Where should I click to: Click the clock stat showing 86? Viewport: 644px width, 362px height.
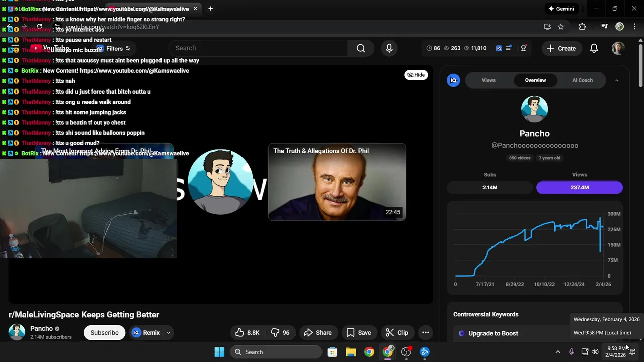pos(433,48)
